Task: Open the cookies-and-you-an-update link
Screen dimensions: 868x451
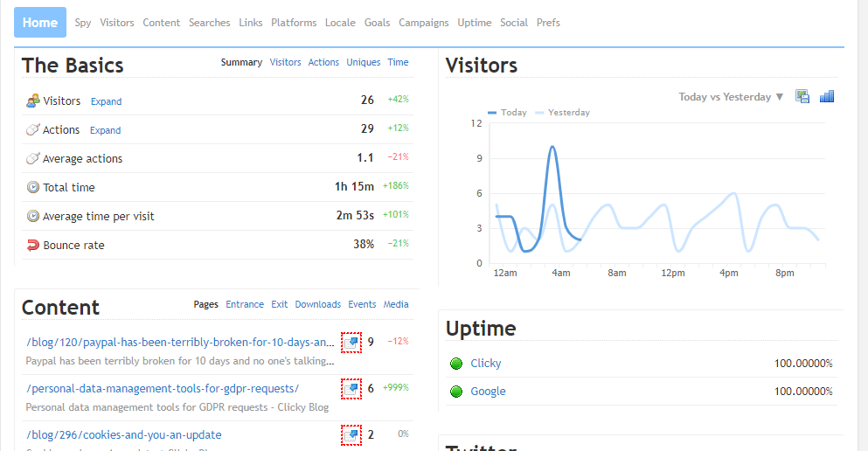Action: [x=124, y=435]
